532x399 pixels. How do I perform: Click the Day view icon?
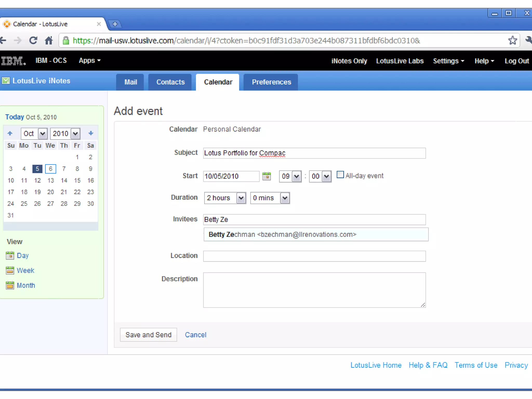[10, 255]
